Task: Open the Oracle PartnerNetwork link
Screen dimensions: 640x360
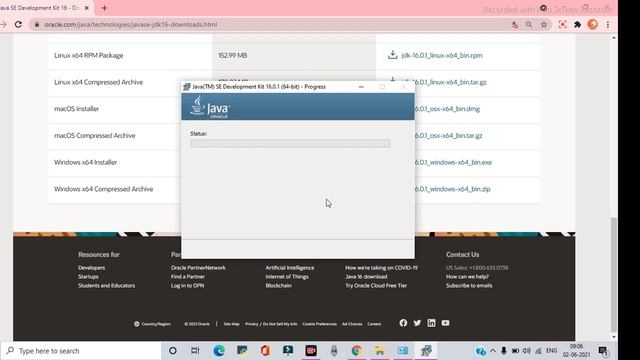Action: coord(198,268)
